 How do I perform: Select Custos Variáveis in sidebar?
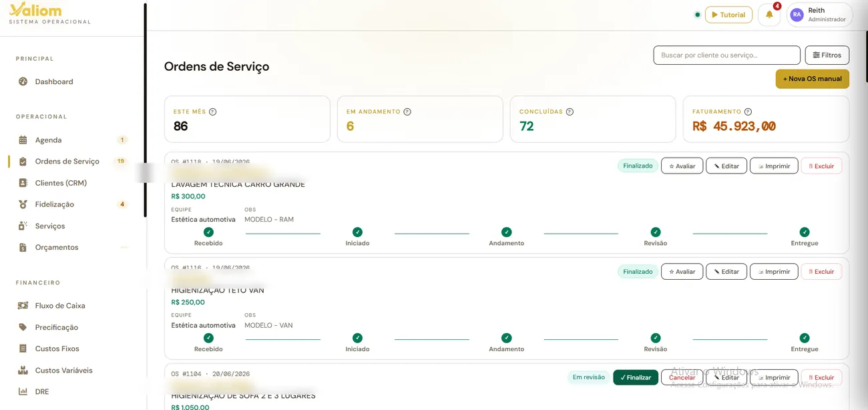point(63,370)
